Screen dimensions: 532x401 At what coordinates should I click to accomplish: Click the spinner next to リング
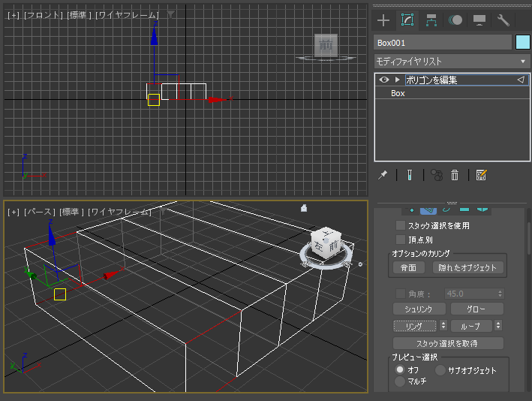443,325
